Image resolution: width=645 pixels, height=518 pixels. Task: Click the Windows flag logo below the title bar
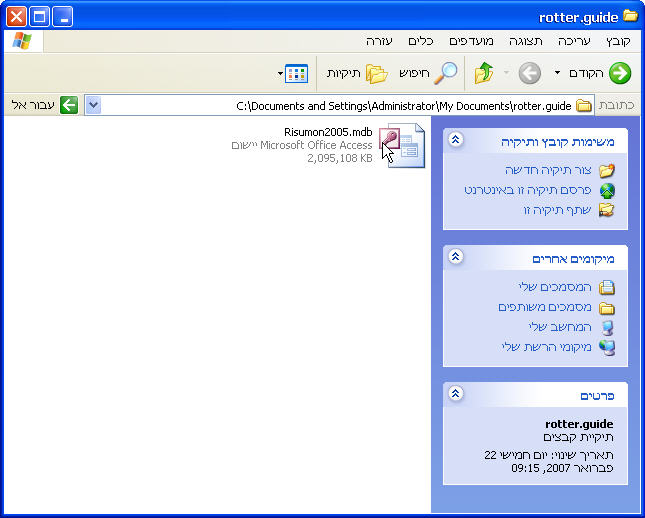click(22, 41)
